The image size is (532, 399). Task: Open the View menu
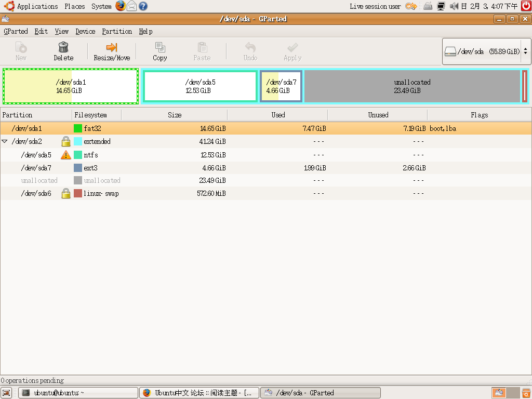pyautogui.click(x=62, y=31)
